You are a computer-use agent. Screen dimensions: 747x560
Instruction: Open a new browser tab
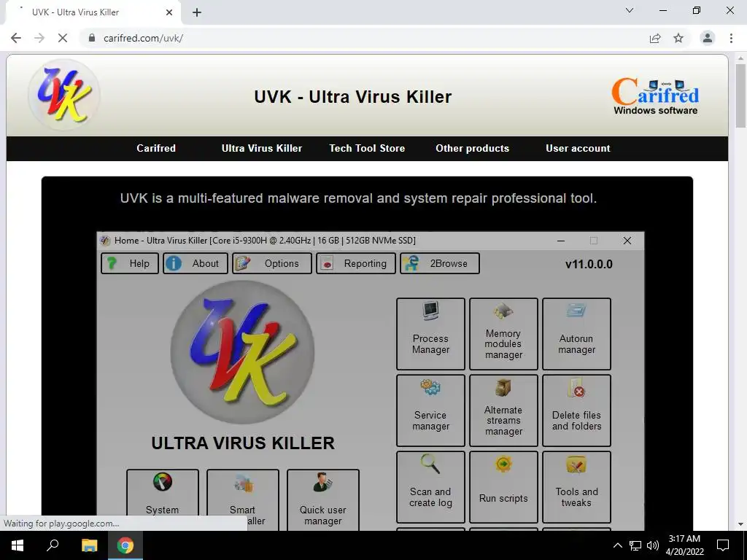tap(197, 12)
